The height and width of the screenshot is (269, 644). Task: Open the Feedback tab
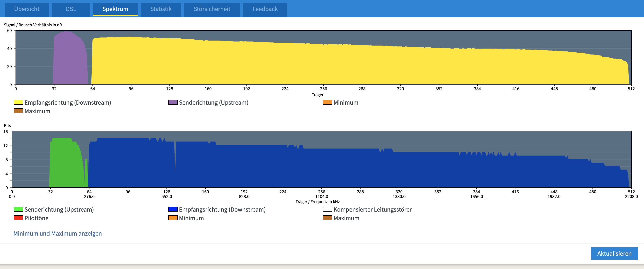point(265,9)
